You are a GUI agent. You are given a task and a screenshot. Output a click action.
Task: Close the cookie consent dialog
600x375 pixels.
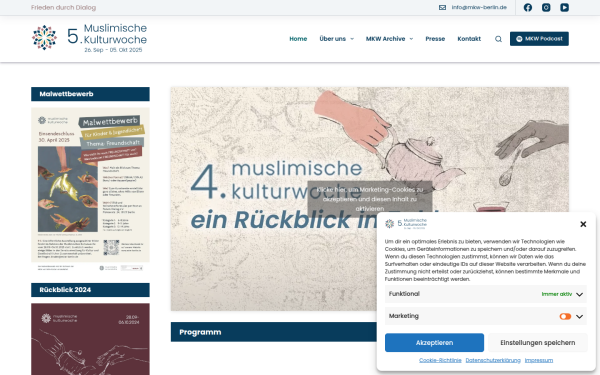tap(583, 224)
